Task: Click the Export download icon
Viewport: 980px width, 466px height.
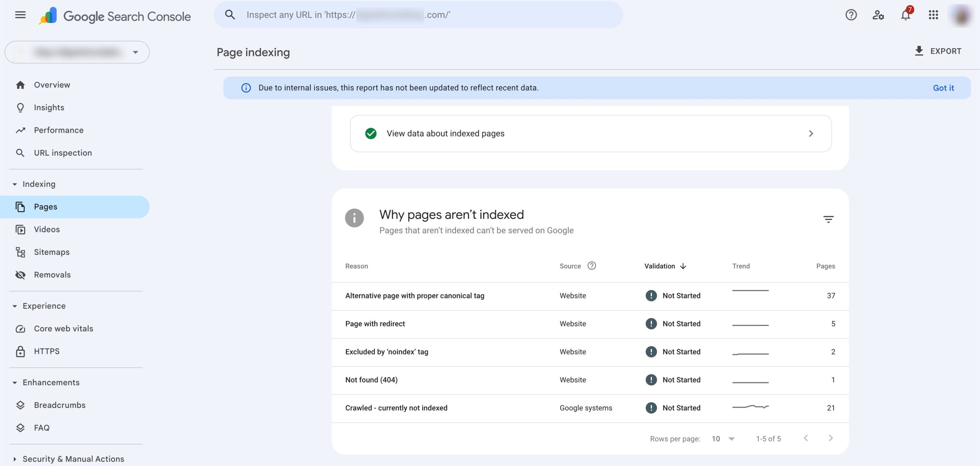Action: coord(919,50)
